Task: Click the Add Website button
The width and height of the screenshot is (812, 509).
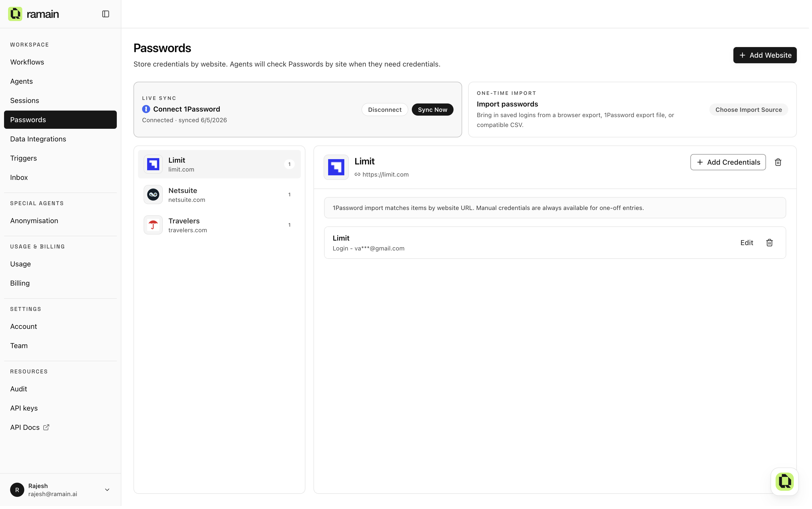Action: (764, 55)
